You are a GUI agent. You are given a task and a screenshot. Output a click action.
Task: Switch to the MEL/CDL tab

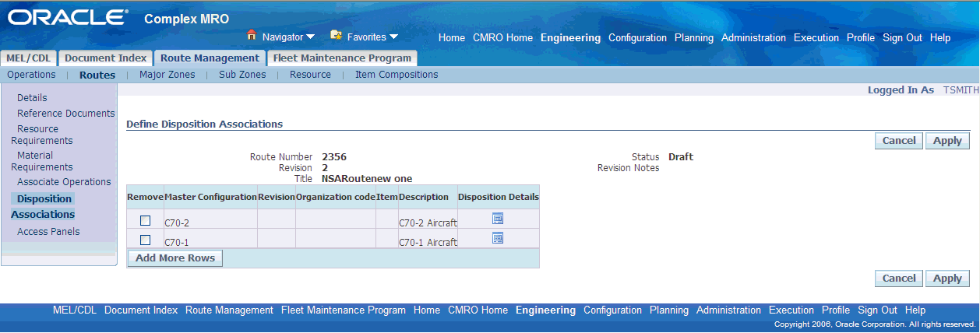tap(29, 58)
